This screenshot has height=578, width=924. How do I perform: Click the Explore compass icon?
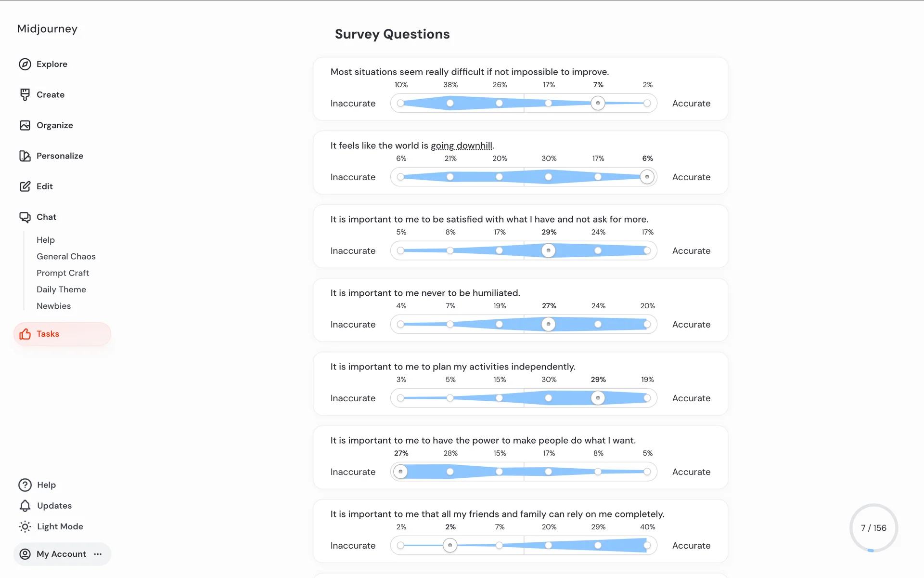click(x=25, y=64)
